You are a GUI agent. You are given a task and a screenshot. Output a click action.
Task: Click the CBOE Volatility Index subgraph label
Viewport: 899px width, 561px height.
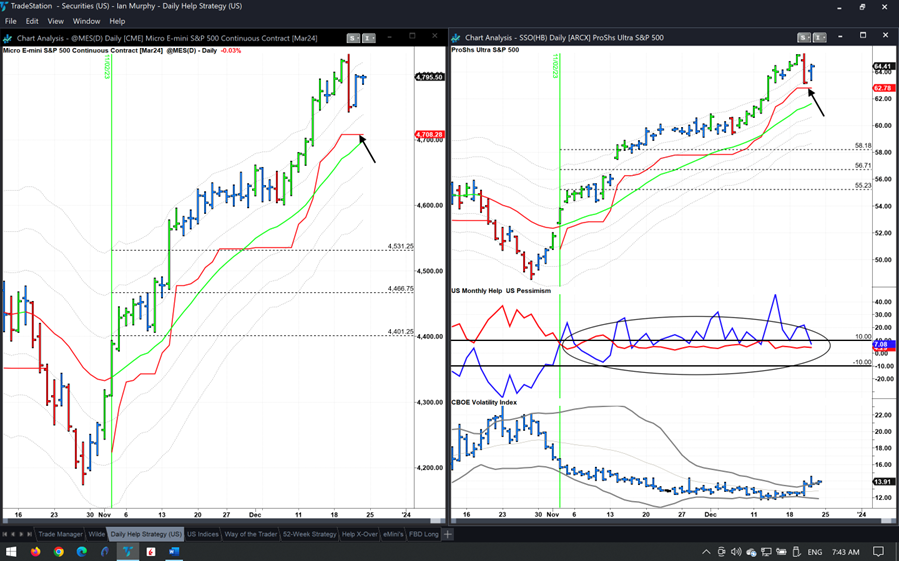[484, 402]
